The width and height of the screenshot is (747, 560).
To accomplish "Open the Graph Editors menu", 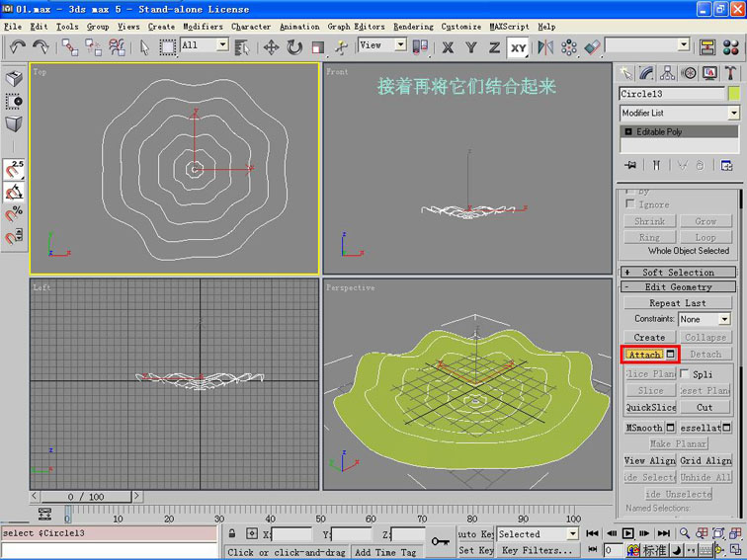I will [x=356, y=27].
